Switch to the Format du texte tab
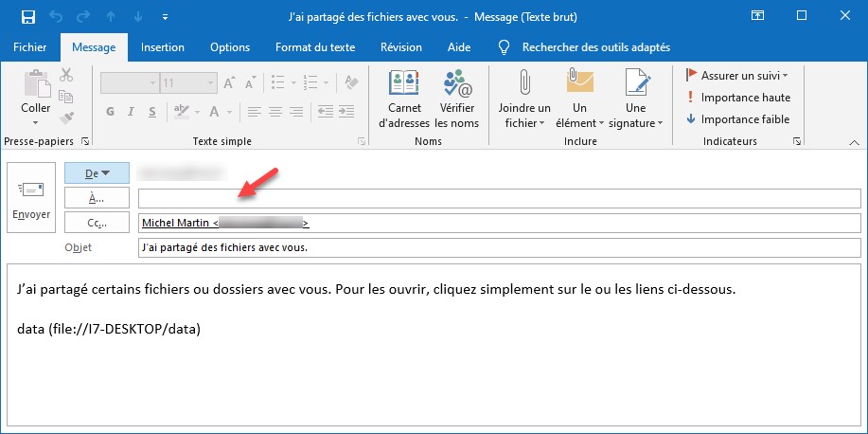Viewport: 868px width, 434px height. pyautogui.click(x=315, y=47)
